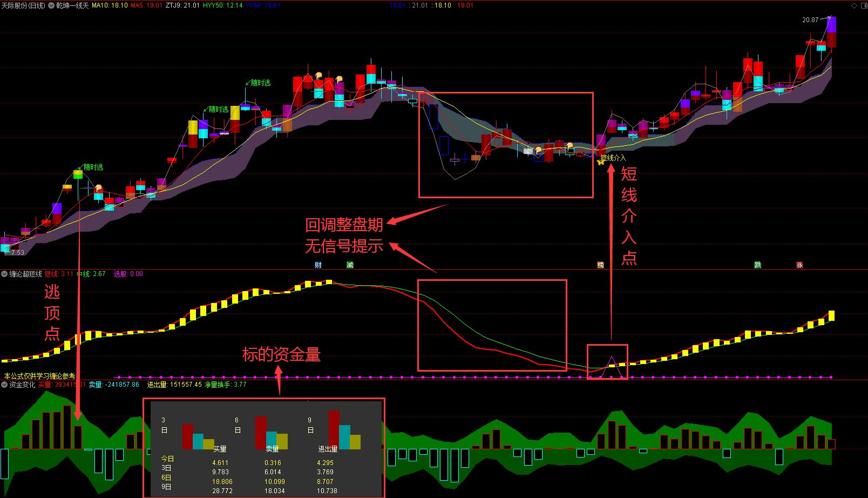Image resolution: width=868 pixels, height=498 pixels.
Task: Select the 财 tab near chart bottom
Action: pyautogui.click(x=317, y=265)
